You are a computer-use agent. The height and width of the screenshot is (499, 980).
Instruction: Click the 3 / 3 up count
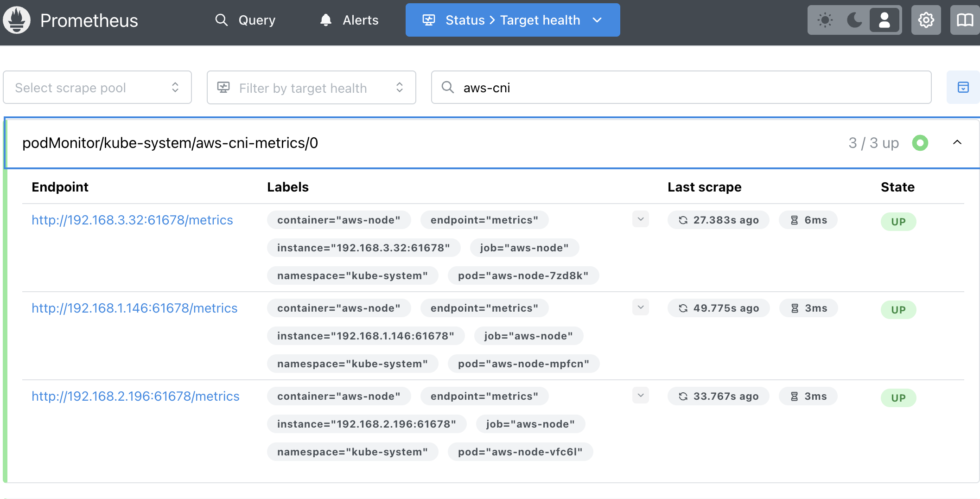click(x=873, y=143)
